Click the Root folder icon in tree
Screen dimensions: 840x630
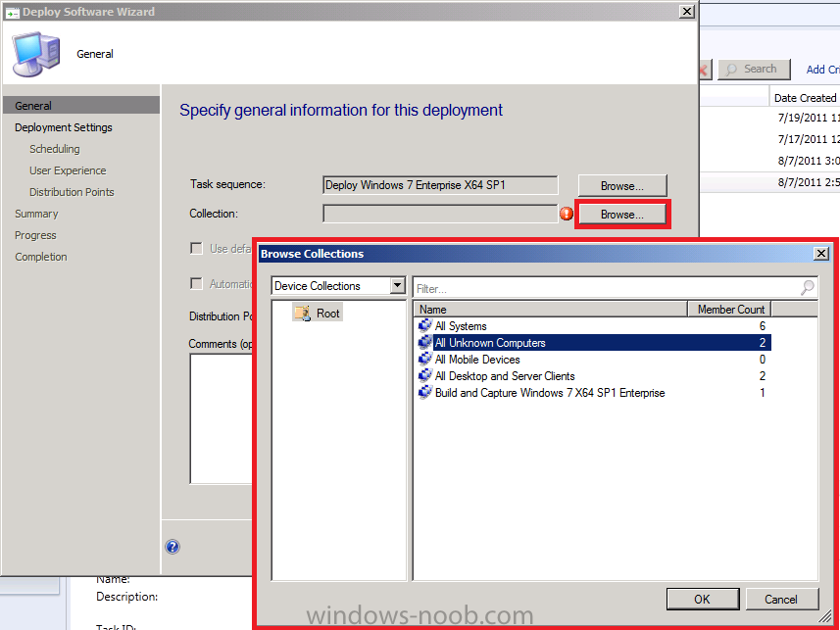tap(303, 313)
